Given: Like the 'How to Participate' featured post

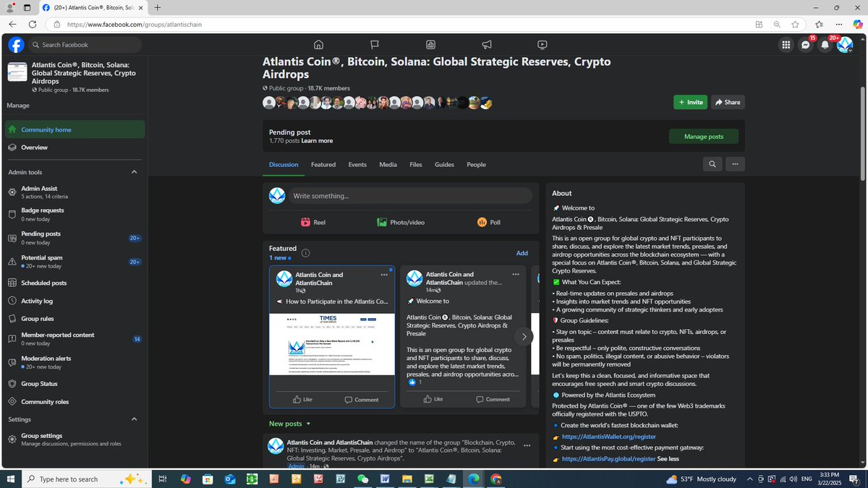Looking at the screenshot, I should pyautogui.click(x=302, y=399).
